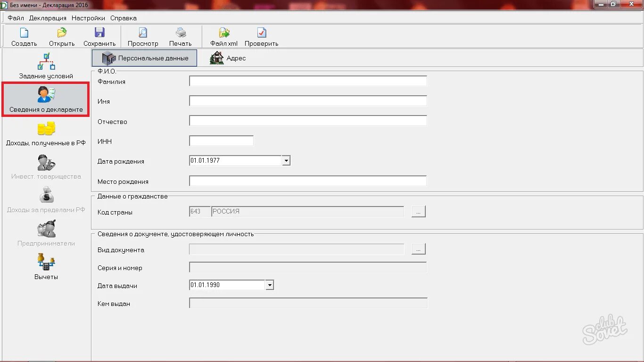Open Инвест. товарищества section
This screenshot has height=362, width=644.
pyautogui.click(x=46, y=167)
